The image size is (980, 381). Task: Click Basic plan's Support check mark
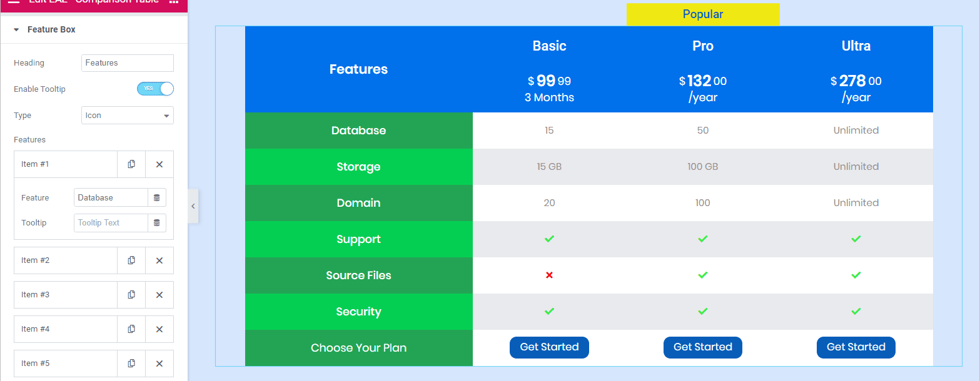549,239
